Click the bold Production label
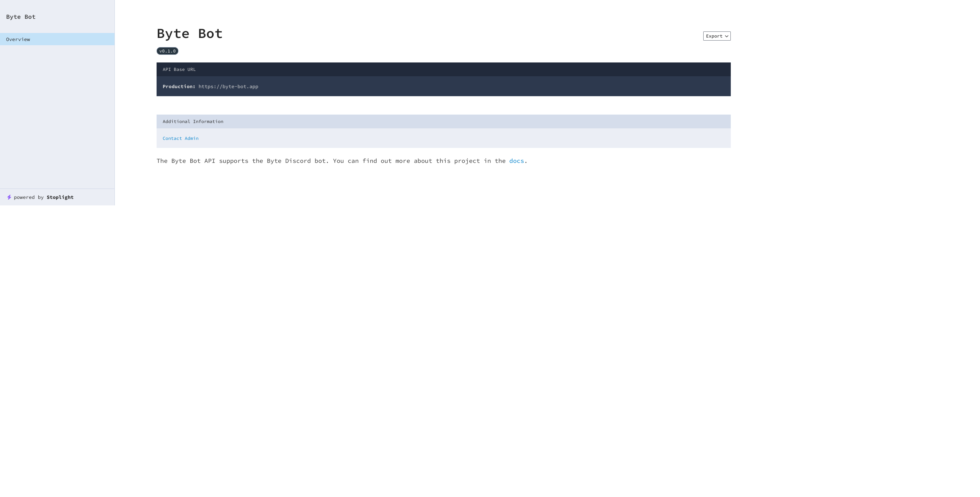Viewport: 980px width, 497px height. [x=179, y=87]
